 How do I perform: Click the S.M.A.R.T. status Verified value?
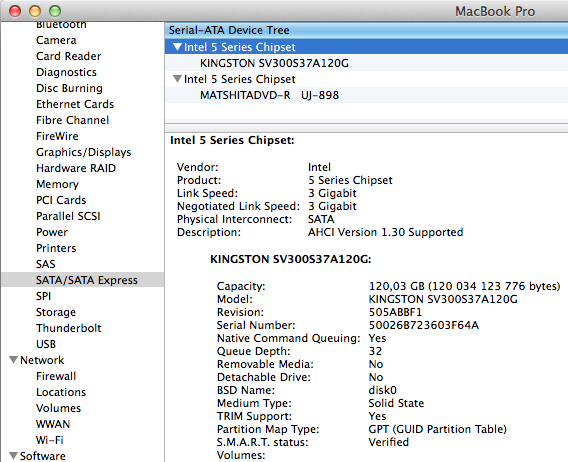click(x=388, y=442)
